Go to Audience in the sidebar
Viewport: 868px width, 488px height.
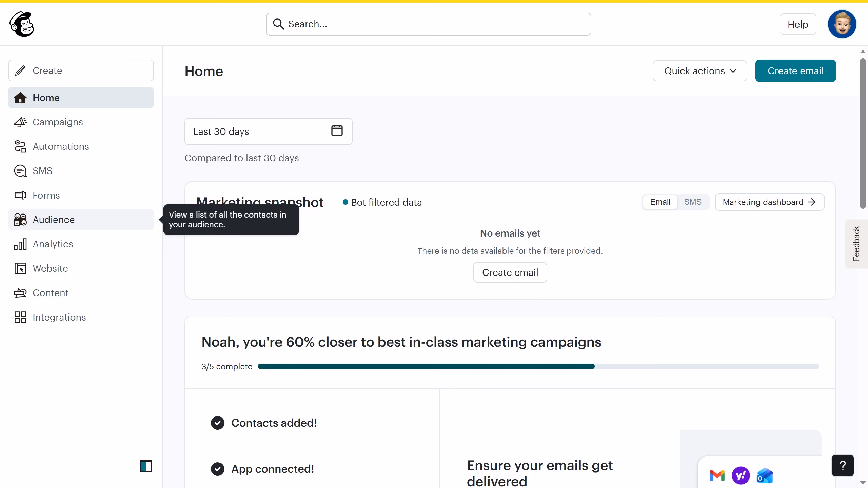tap(81, 220)
